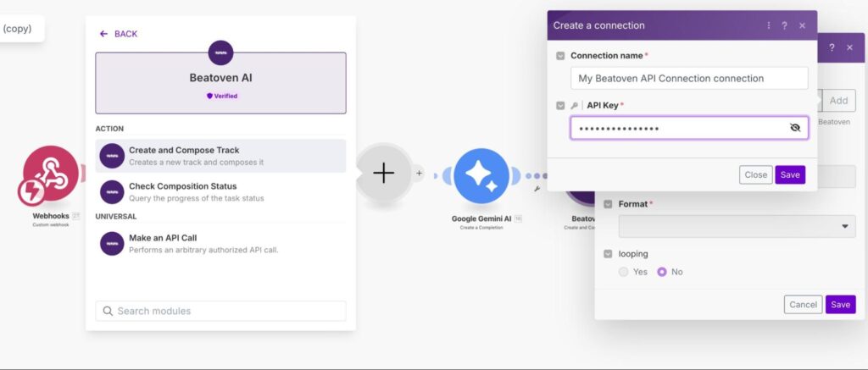
Task: Click the Google Gemini AI label
Action: click(481, 219)
